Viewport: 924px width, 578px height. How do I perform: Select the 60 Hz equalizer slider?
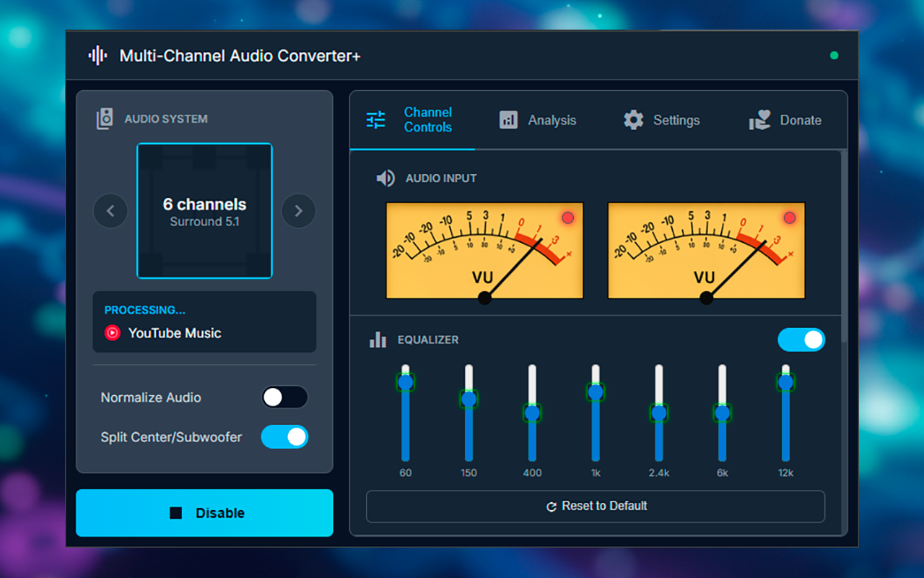pyautogui.click(x=405, y=381)
